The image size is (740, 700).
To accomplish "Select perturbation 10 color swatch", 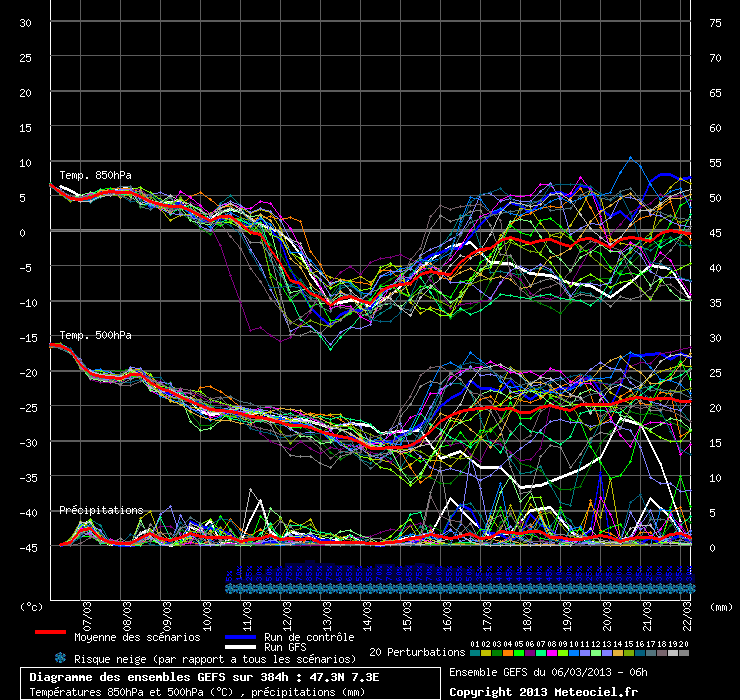I will click(574, 652).
